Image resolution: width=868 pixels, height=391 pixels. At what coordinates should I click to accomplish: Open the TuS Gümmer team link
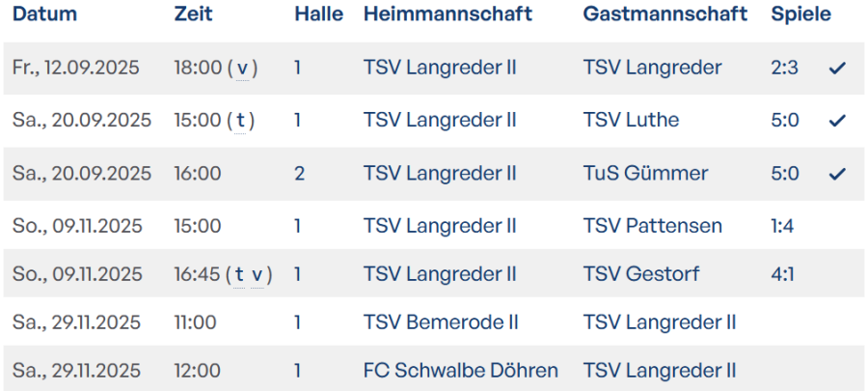[645, 174]
